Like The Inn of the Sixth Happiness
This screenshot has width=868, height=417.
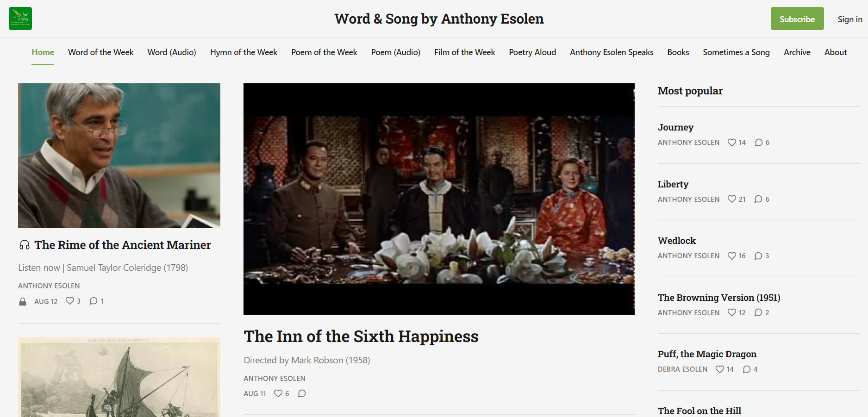[281, 393]
